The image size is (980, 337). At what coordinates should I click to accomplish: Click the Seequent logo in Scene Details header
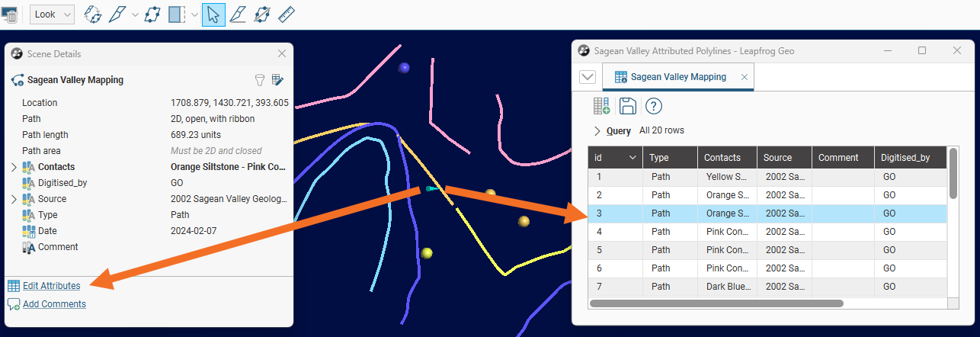pyautogui.click(x=17, y=53)
